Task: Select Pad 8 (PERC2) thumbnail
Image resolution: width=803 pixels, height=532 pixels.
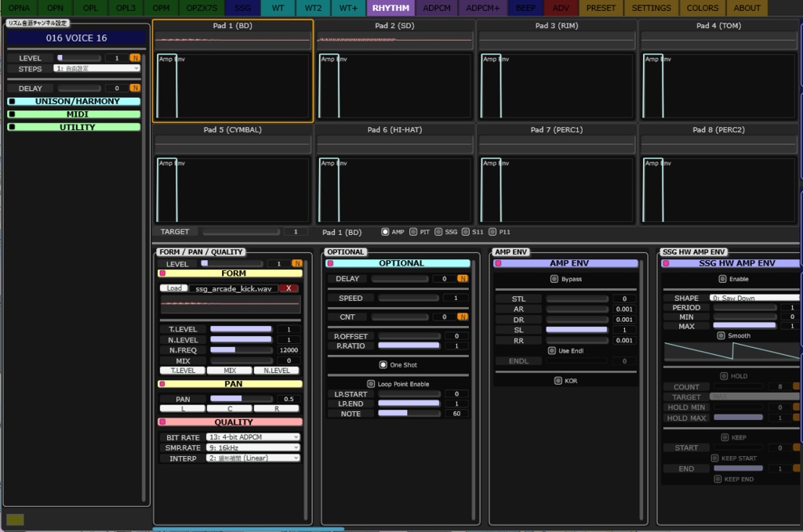Action: [x=719, y=175]
